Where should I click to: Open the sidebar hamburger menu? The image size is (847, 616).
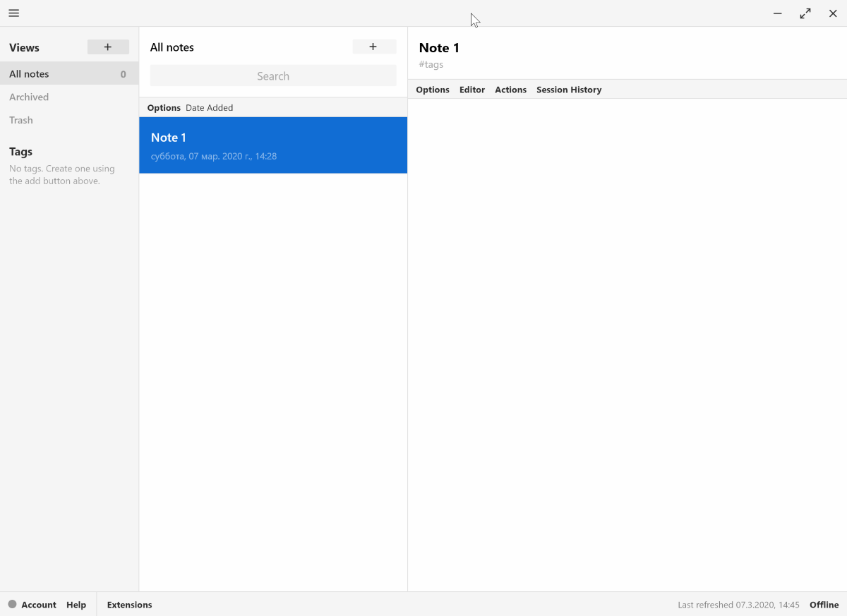coord(13,13)
